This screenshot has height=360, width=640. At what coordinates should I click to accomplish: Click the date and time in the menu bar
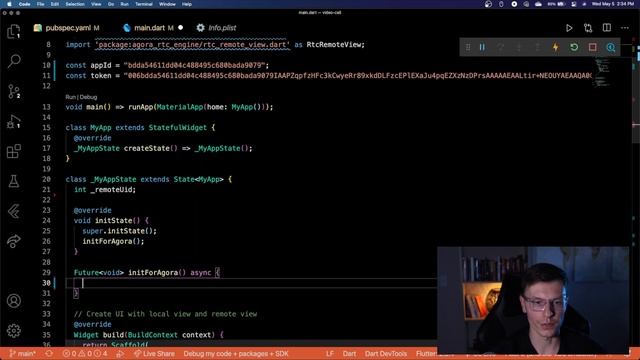pyautogui.click(x=613, y=4)
